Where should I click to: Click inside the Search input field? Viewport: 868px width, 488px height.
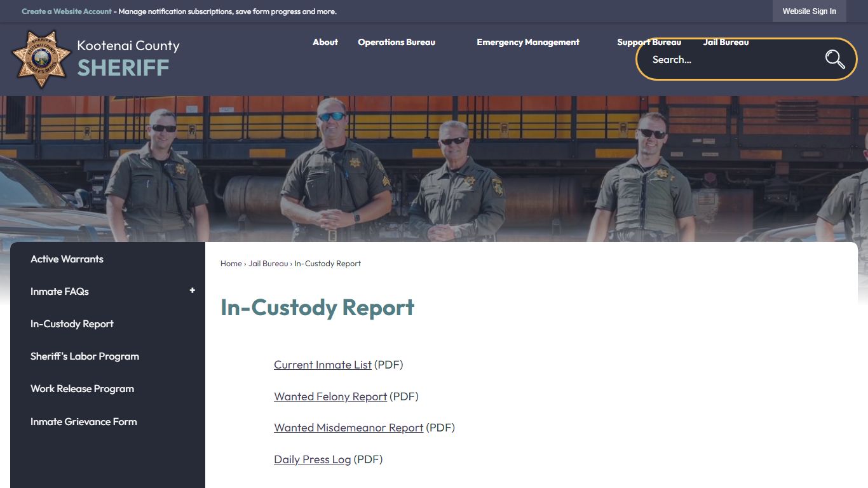coord(712,59)
